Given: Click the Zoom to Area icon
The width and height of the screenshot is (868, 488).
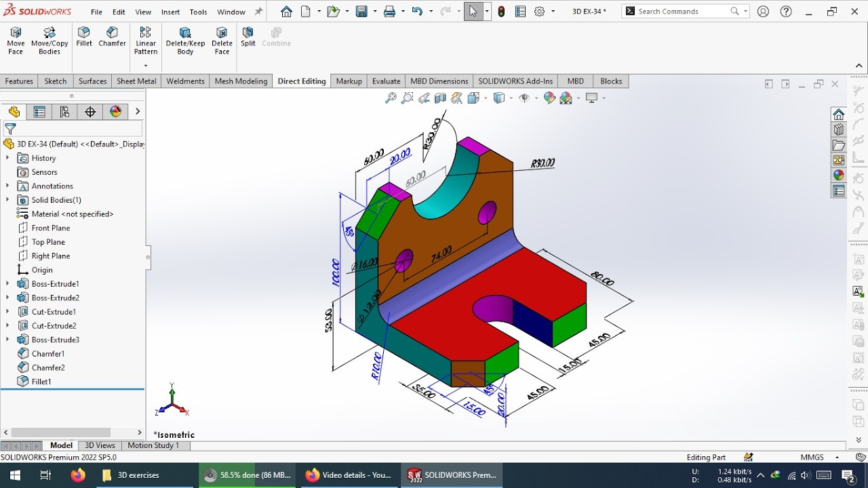Looking at the screenshot, I should (x=407, y=98).
